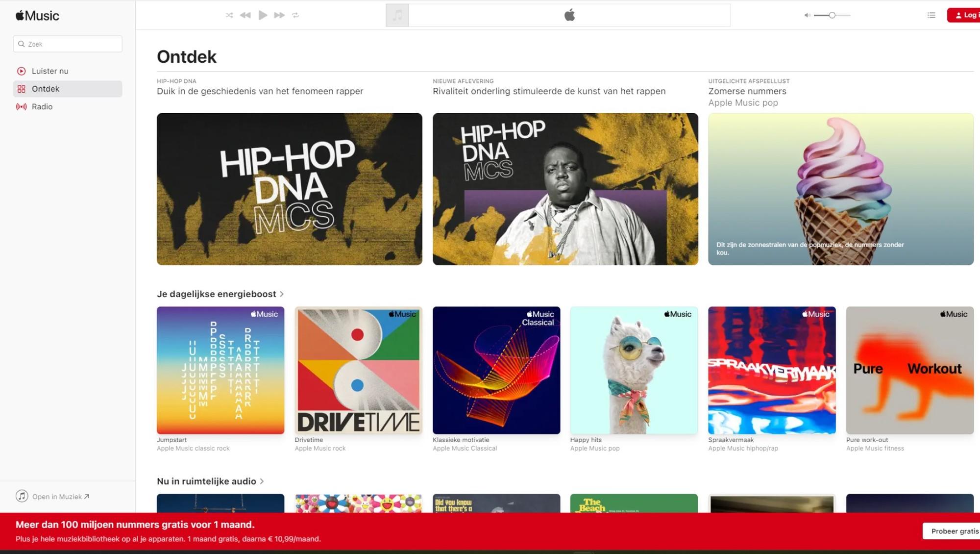The width and height of the screenshot is (980, 554).
Task: Open the Radio section
Action: point(68,106)
